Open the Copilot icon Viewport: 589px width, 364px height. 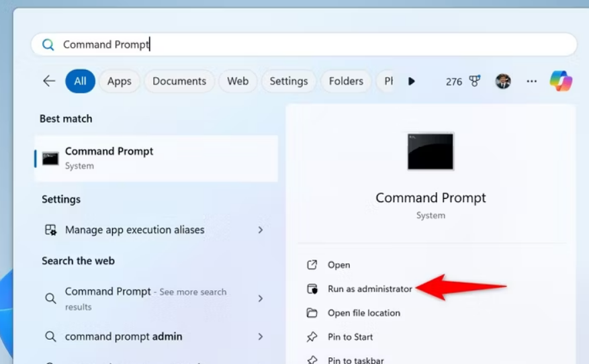[561, 81]
